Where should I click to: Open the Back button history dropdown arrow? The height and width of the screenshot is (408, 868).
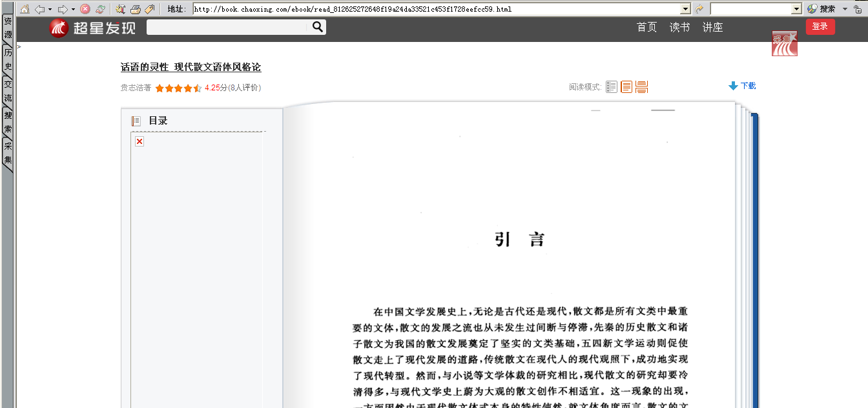(50, 9)
